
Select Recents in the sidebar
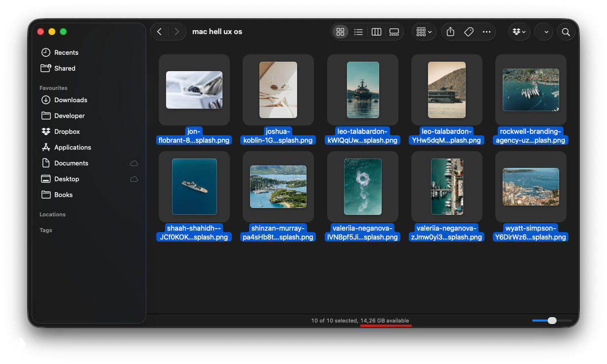point(65,52)
